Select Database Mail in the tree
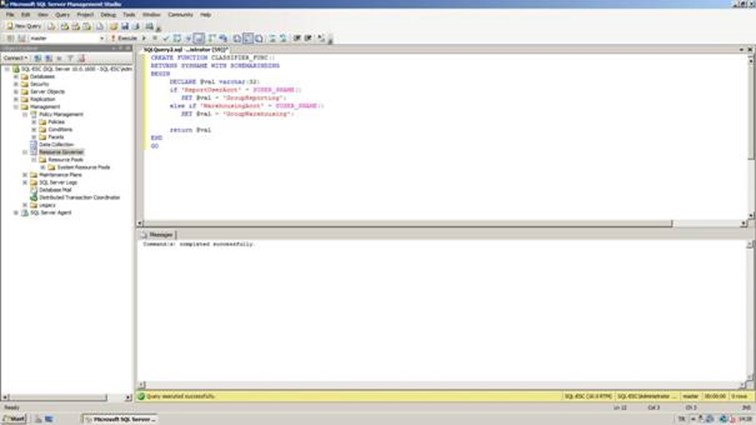This screenshot has height=425, width=756. [x=55, y=190]
